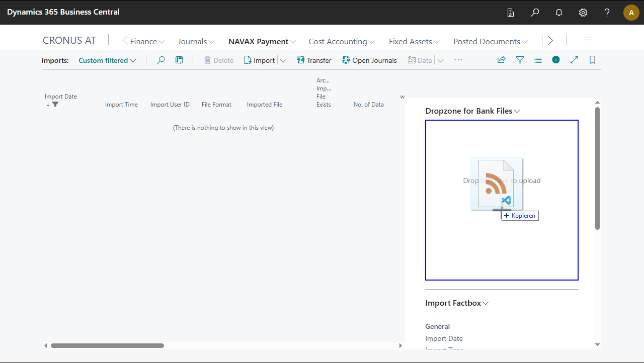
Task: Click the File Format column header
Action: [x=216, y=105]
